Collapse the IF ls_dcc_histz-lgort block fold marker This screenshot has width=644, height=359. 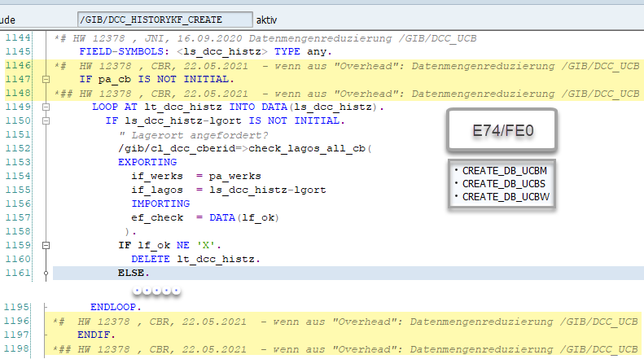coord(46,121)
